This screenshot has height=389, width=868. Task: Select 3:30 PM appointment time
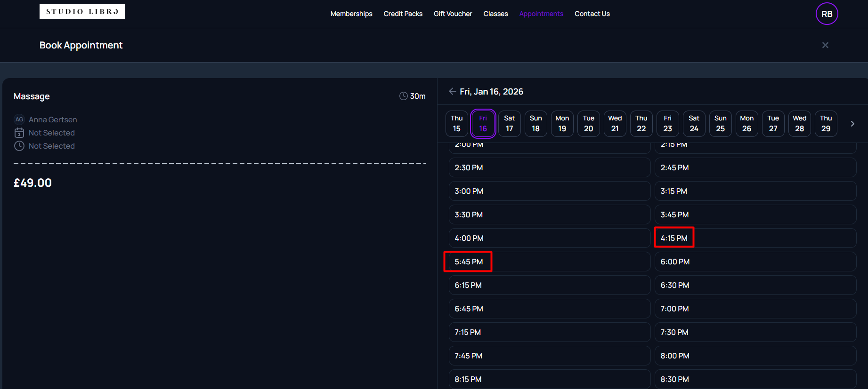[x=550, y=214]
